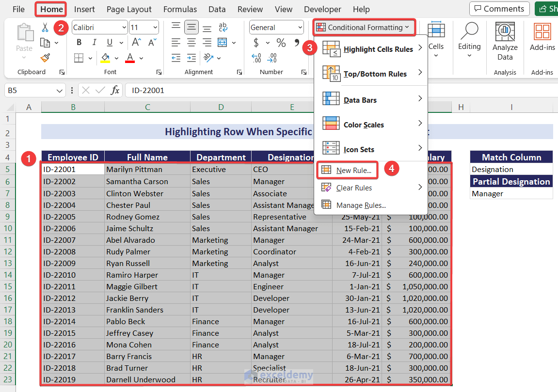The width and height of the screenshot is (558, 392).
Task: Click the Cut scissors icon
Action: (x=45, y=28)
